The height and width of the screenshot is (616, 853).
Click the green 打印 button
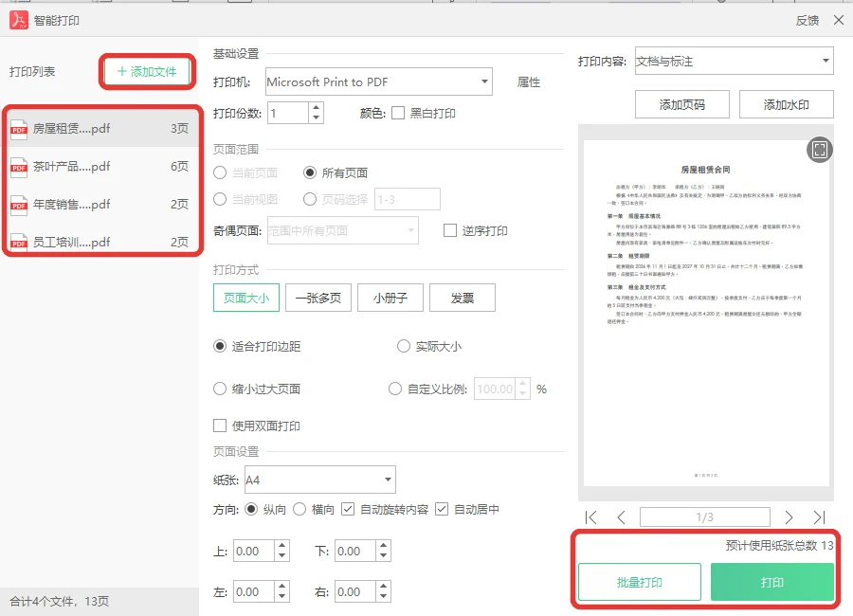771,582
